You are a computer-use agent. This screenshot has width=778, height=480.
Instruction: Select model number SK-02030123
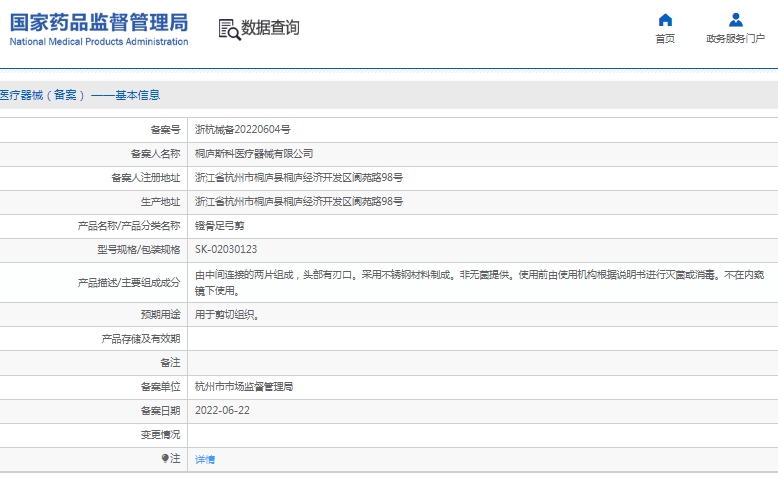pyautogui.click(x=226, y=249)
